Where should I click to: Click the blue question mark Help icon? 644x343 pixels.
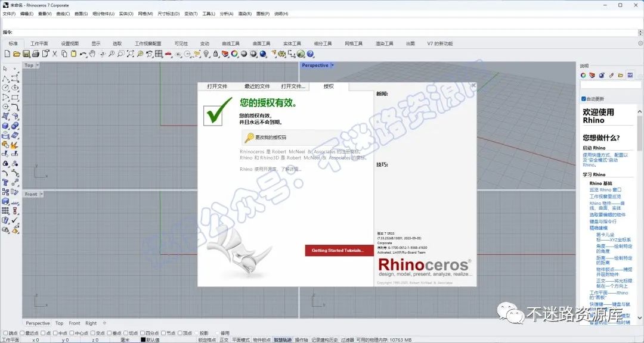click(311, 54)
